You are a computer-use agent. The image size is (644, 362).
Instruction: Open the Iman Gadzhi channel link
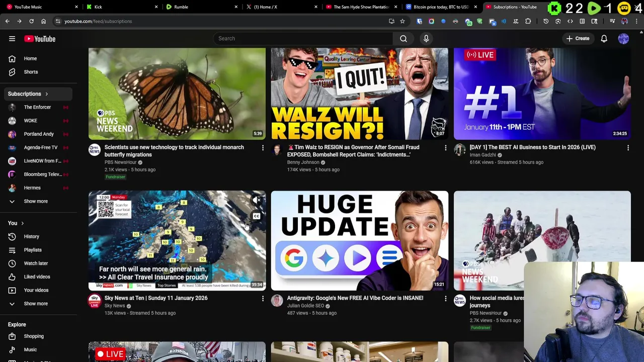point(482,155)
